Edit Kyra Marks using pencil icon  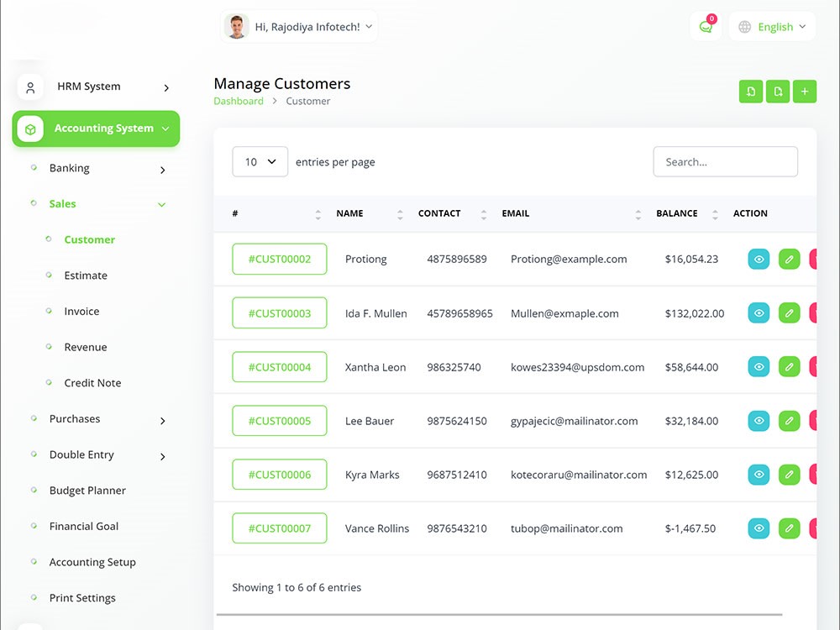pyautogui.click(x=789, y=475)
